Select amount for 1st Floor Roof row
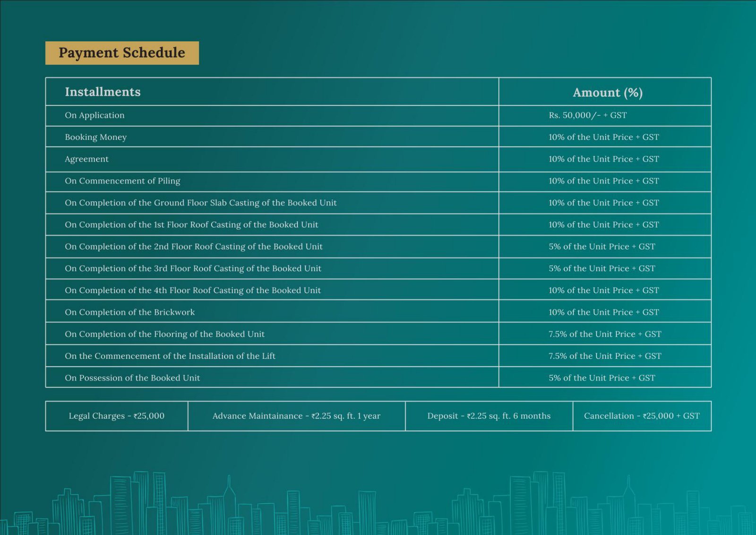The image size is (756, 535). coord(604,225)
